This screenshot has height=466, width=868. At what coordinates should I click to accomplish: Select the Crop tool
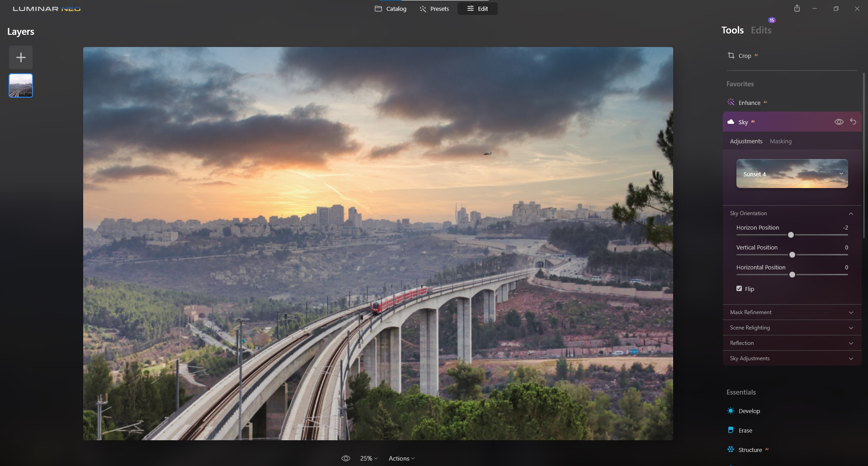coord(743,56)
